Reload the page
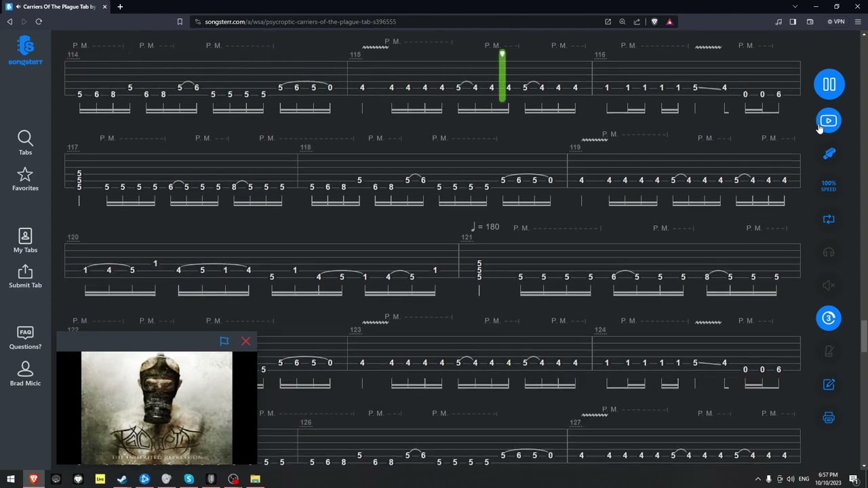The height and width of the screenshot is (488, 868). pyautogui.click(x=39, y=22)
